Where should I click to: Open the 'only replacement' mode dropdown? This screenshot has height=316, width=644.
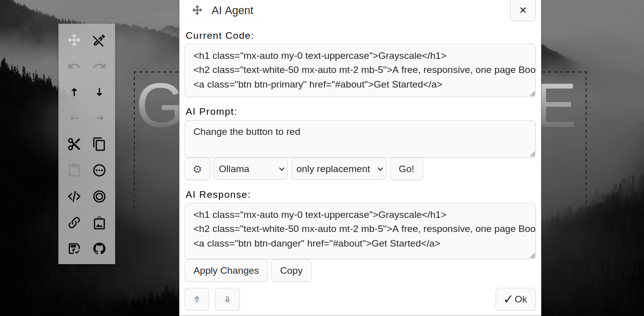coord(339,169)
